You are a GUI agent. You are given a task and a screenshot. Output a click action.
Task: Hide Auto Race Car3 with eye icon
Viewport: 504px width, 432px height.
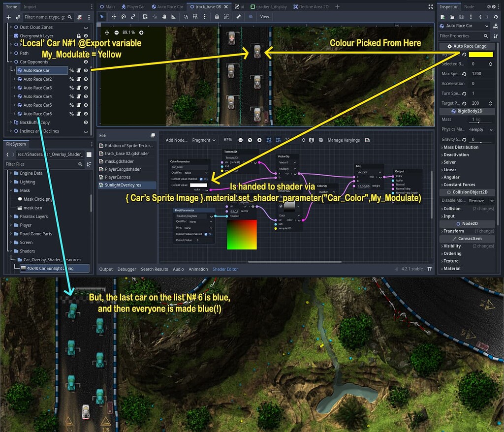pyautogui.click(x=86, y=88)
